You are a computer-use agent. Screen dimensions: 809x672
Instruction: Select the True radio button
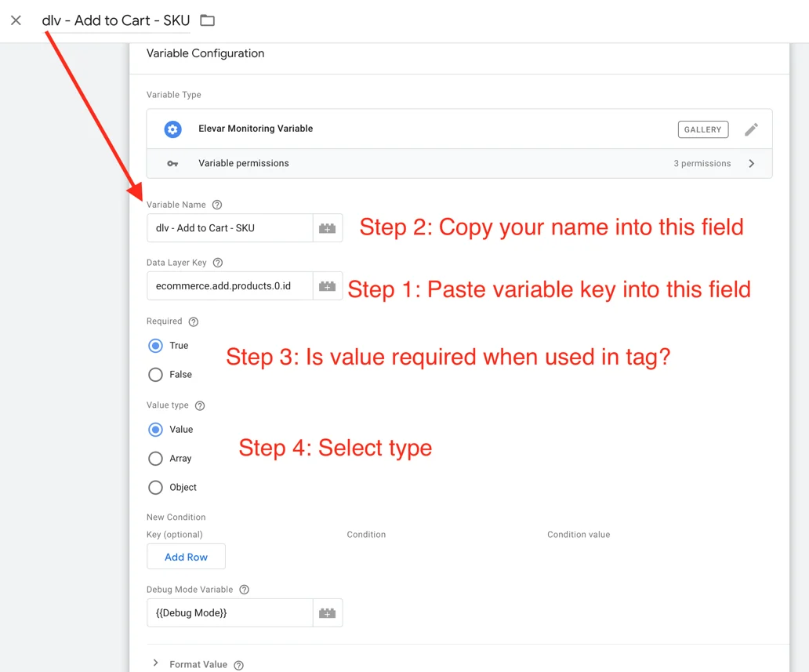pos(155,346)
